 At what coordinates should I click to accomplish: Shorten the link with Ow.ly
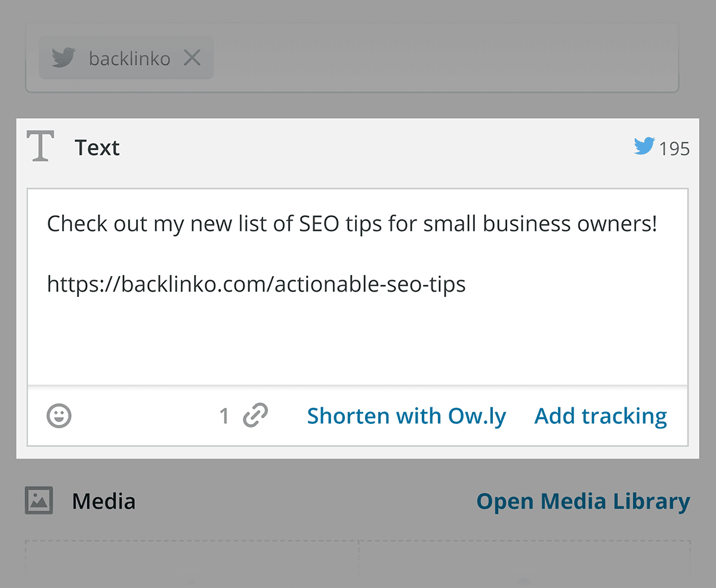[x=406, y=416]
